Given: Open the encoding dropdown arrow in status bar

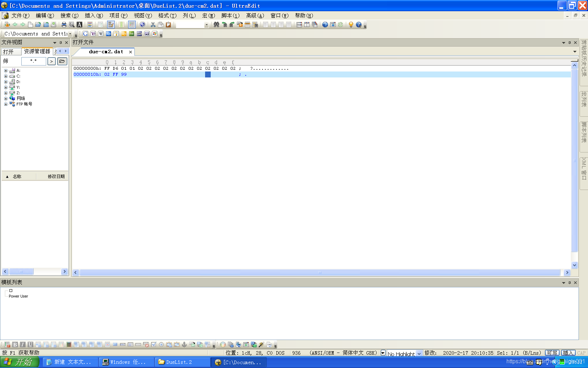Looking at the screenshot, I should pyautogui.click(x=383, y=353).
